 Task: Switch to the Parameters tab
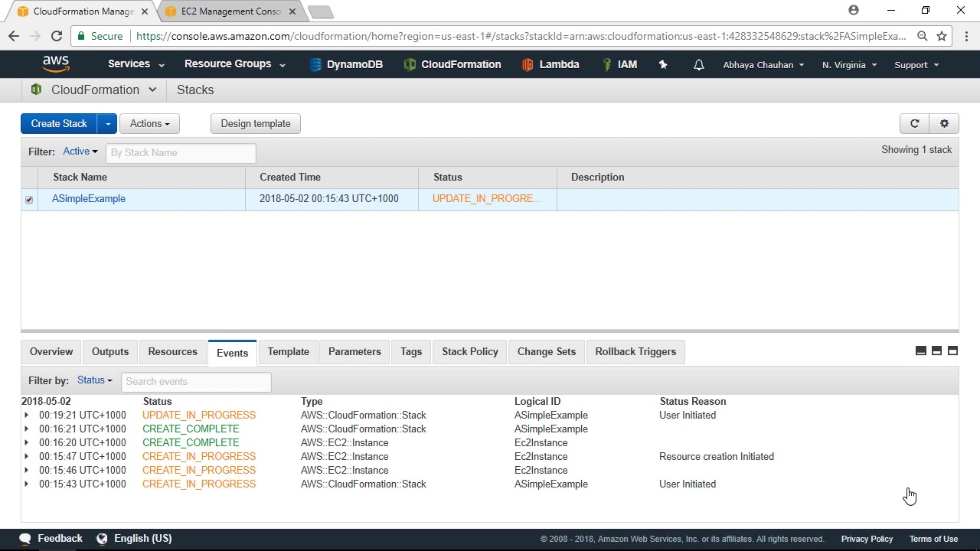tap(354, 351)
